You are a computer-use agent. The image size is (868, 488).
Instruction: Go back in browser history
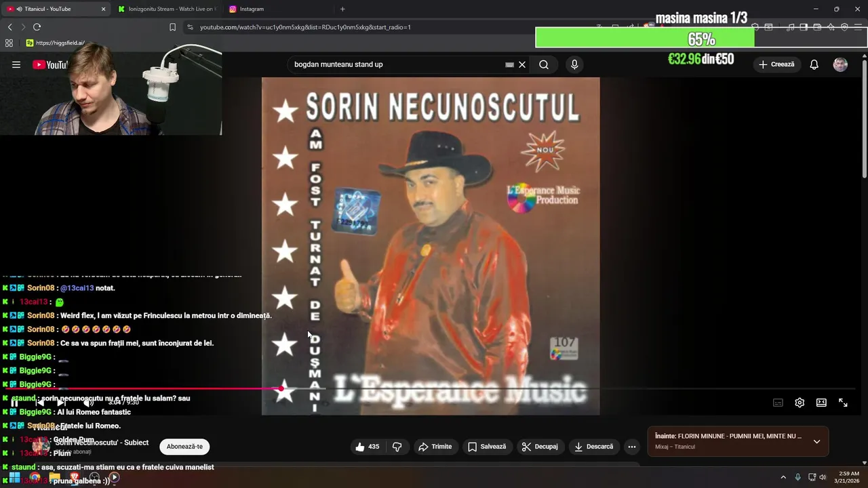click(9, 27)
